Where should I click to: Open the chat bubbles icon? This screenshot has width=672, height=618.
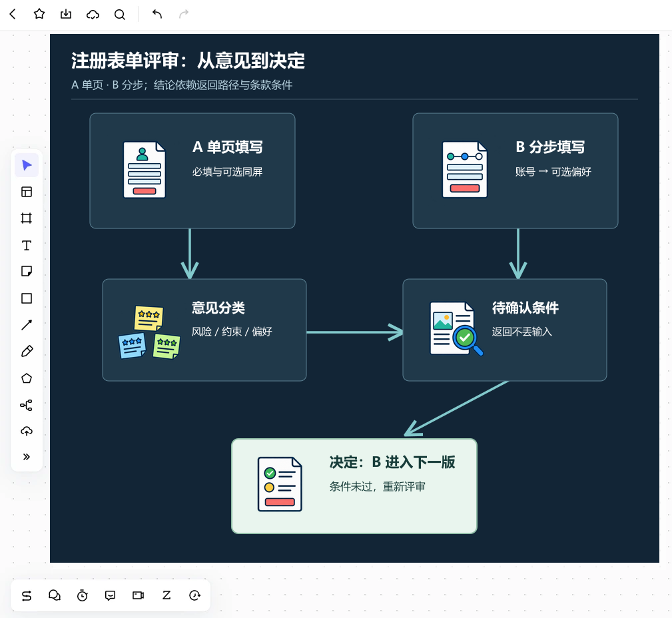click(x=55, y=595)
